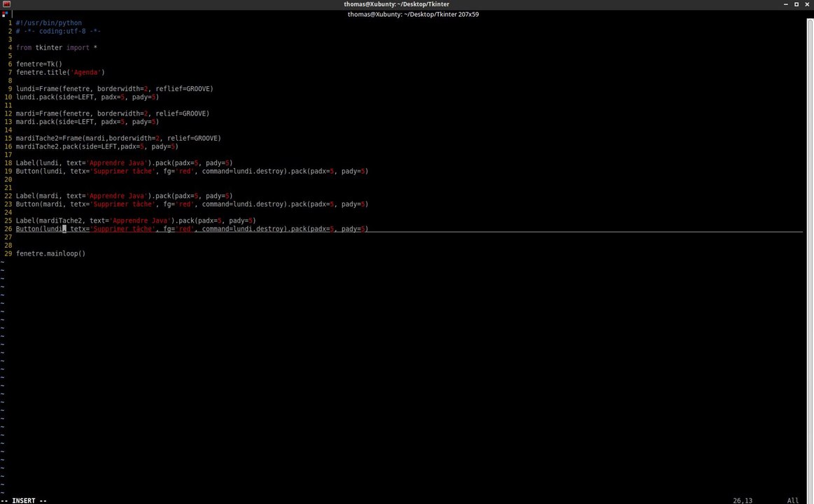Viewport: 814px width, 504px height.
Task: Click the 'lundi=Frame(fenetre' line
Action: click(x=114, y=89)
